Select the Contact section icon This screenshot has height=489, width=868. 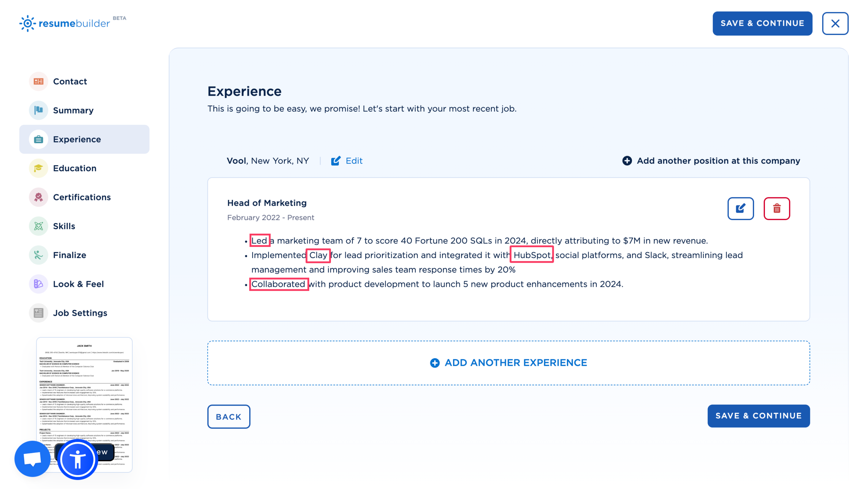38,81
